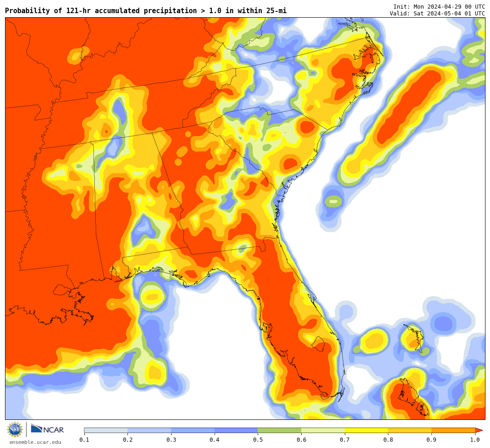This screenshot has width=490, height=448.
Task: Click the colorbar label 0.8
Action: pyautogui.click(x=388, y=440)
